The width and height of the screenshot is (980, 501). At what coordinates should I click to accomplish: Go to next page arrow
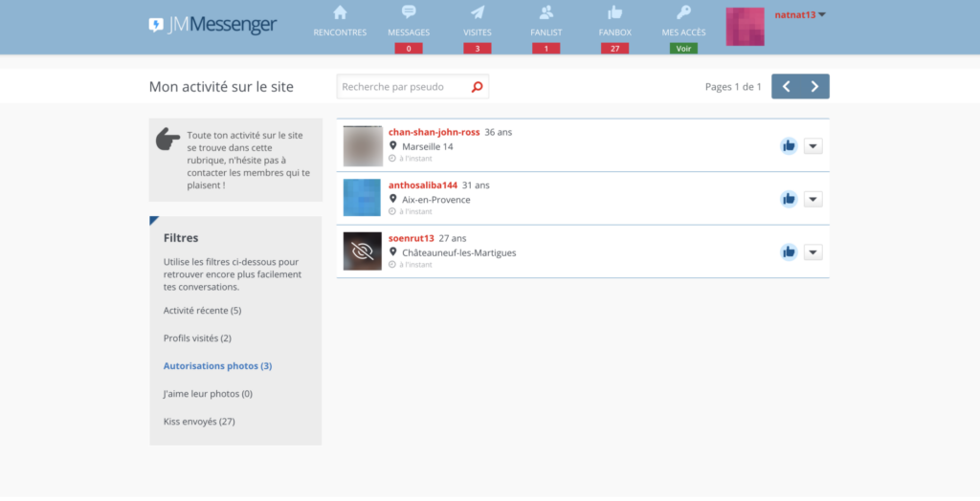coord(815,87)
